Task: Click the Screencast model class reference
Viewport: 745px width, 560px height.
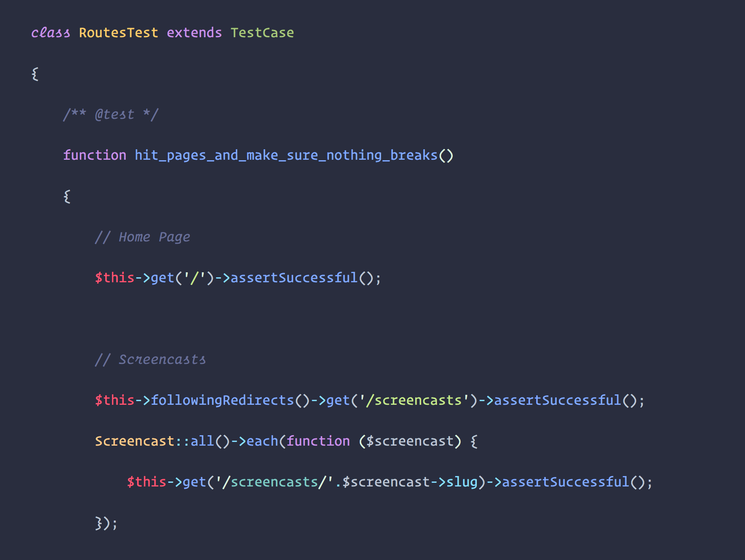Action: (135, 441)
